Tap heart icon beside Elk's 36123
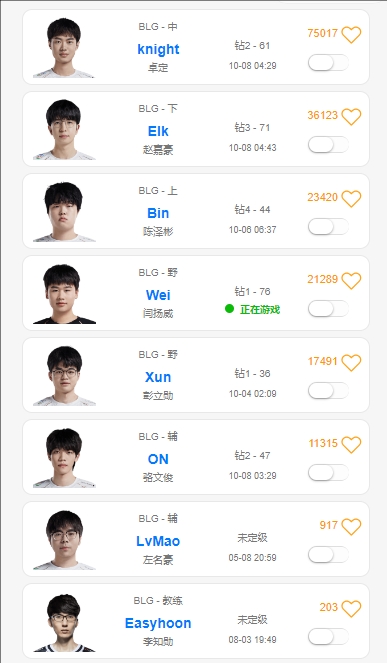Image resolution: width=387 pixels, height=663 pixels. [x=351, y=117]
